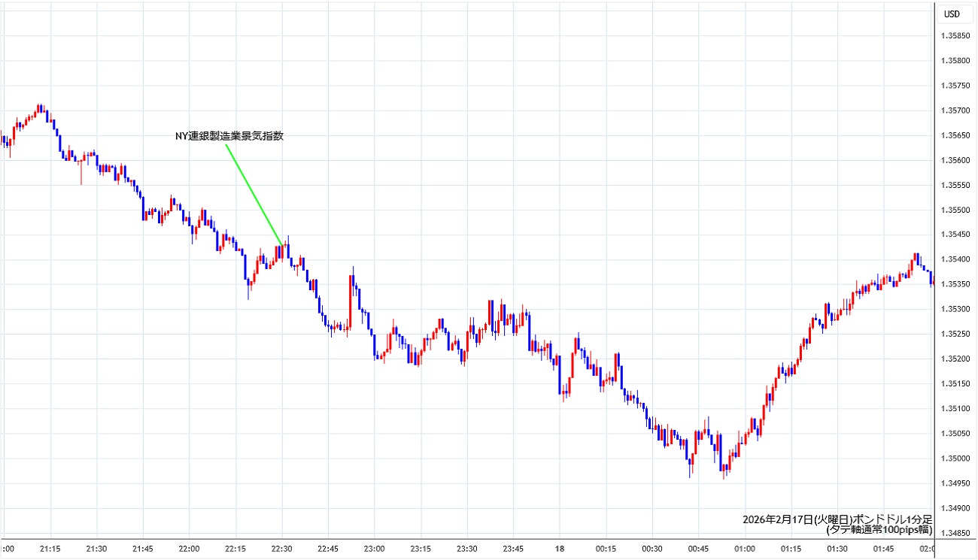Screen dimensions: 978x560
Task: Click the 1.35000 price axis label
Action: point(954,459)
